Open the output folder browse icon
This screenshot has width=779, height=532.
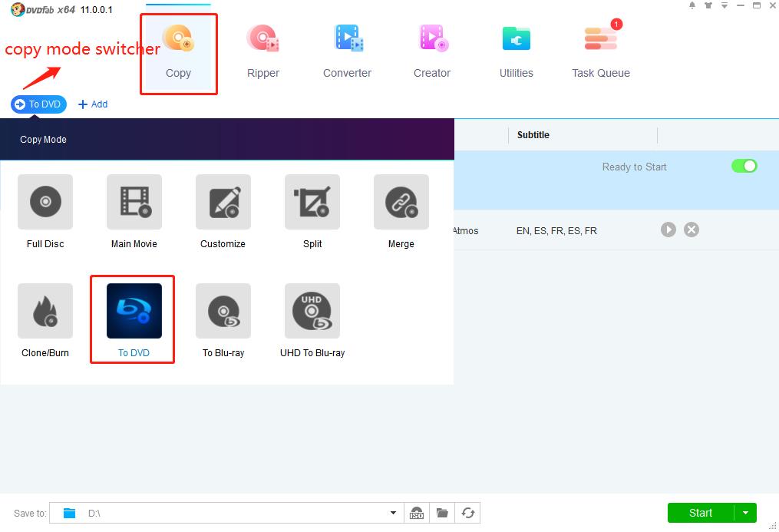[442, 513]
